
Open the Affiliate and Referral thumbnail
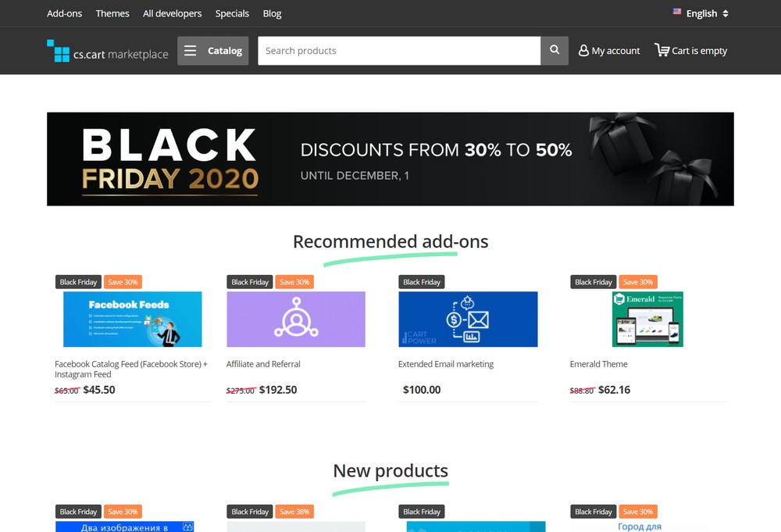click(296, 320)
